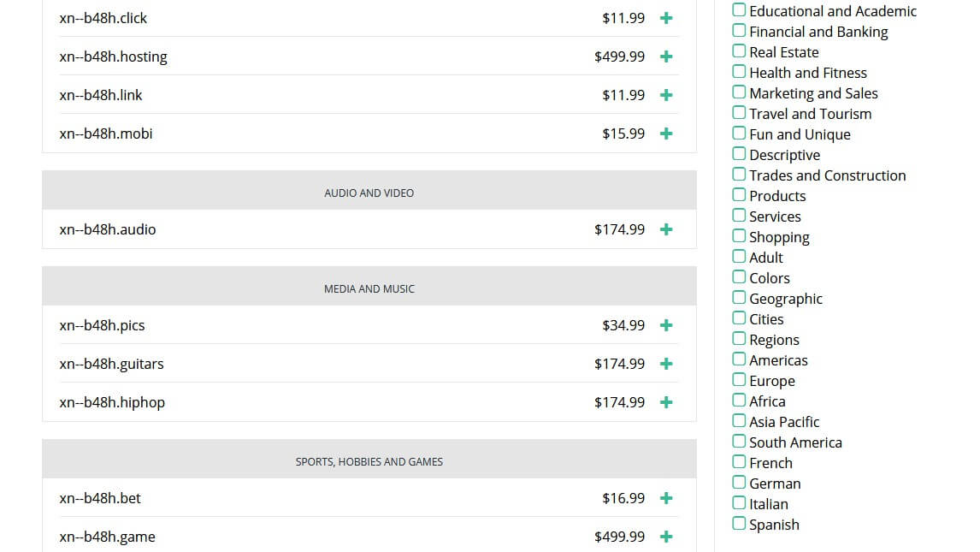Image resolution: width=980 pixels, height=552 pixels.
Task: Add xn--b48h.bet with plus icon
Action: pos(666,498)
